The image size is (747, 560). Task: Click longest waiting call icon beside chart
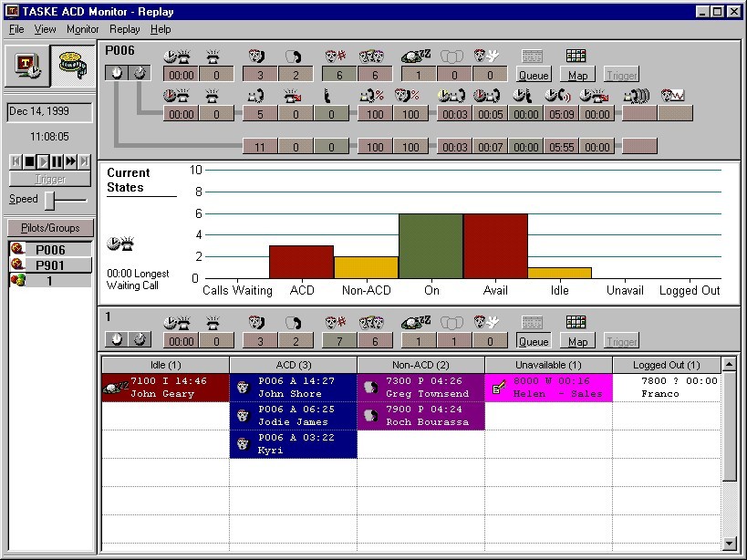(x=120, y=244)
